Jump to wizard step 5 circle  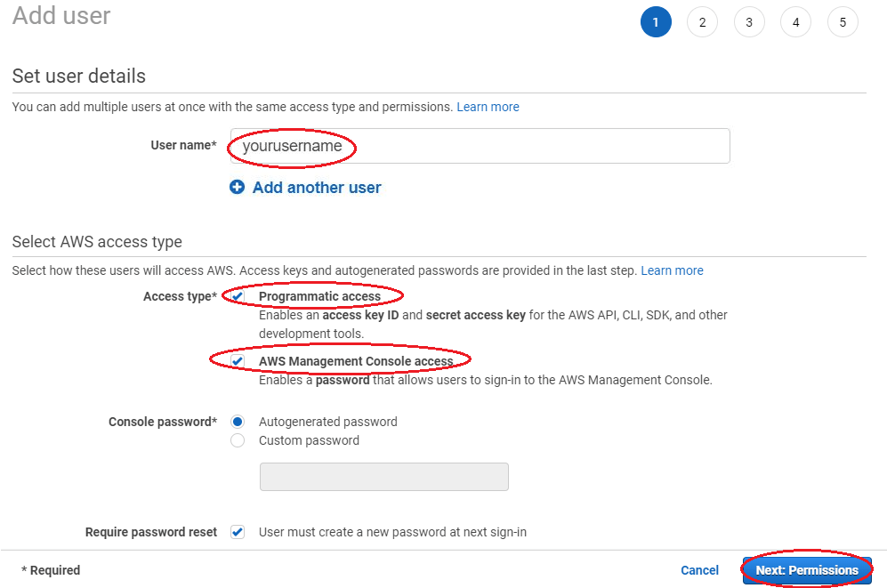point(843,23)
